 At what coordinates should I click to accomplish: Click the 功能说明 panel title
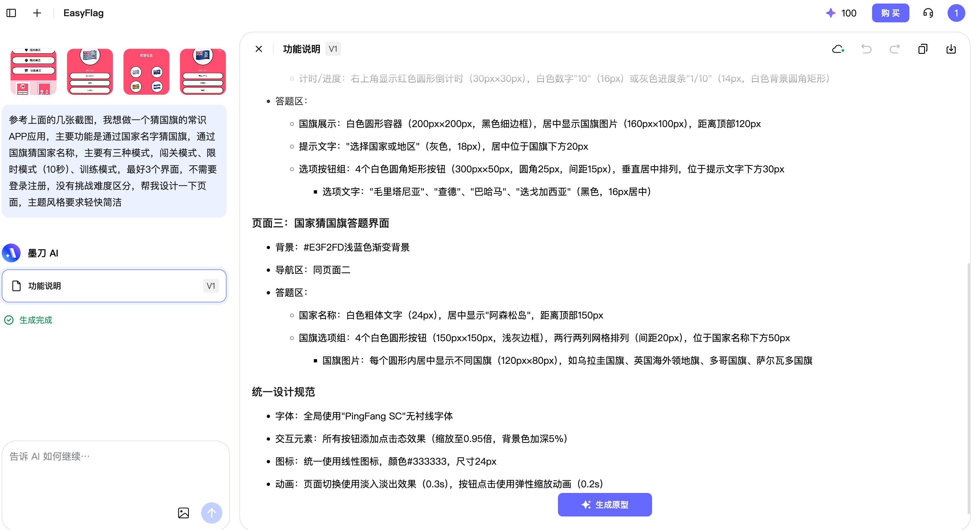pos(301,49)
